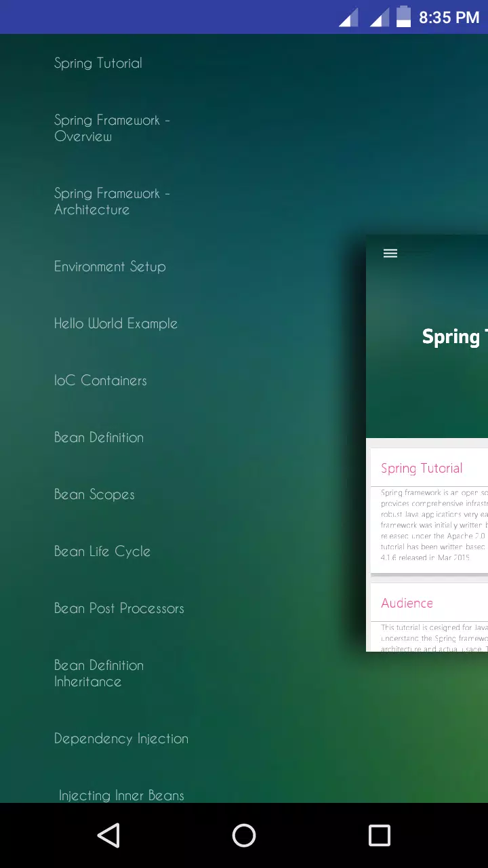Tap the hamburger menu icon
This screenshot has width=488, height=868.
coord(390,253)
